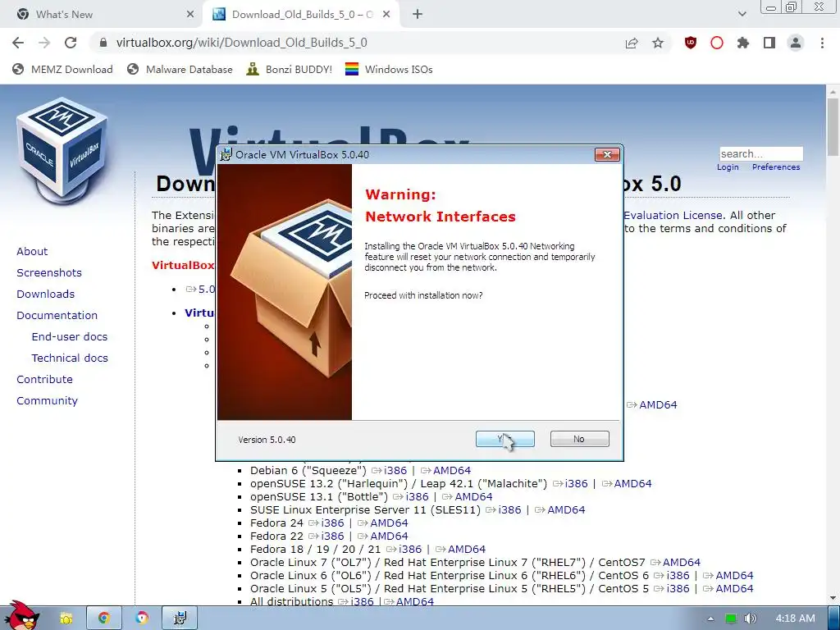Screen dimensions: 840x630
Task: Open the About sidebar link
Action: click(x=32, y=251)
